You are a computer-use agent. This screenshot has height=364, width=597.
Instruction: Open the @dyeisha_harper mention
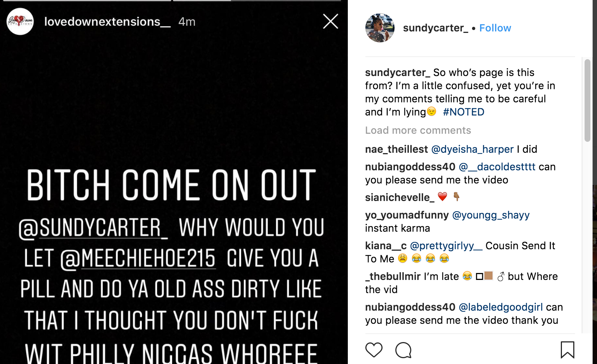click(x=472, y=149)
